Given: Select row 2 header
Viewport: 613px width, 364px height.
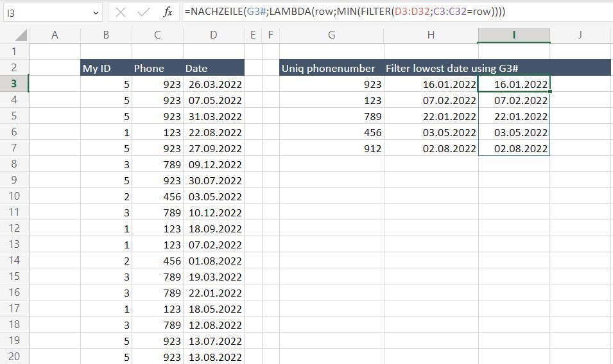Looking at the screenshot, I should click(x=14, y=67).
